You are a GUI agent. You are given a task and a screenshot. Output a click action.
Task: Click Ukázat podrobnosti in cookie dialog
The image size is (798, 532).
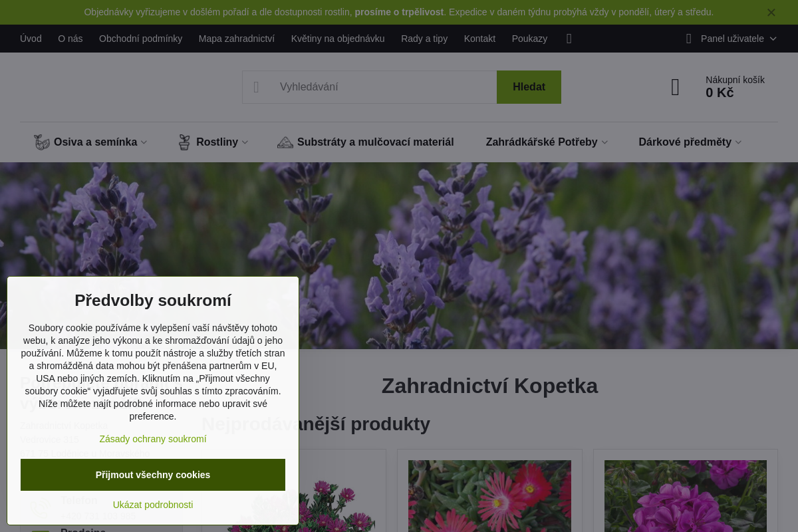click(x=153, y=505)
